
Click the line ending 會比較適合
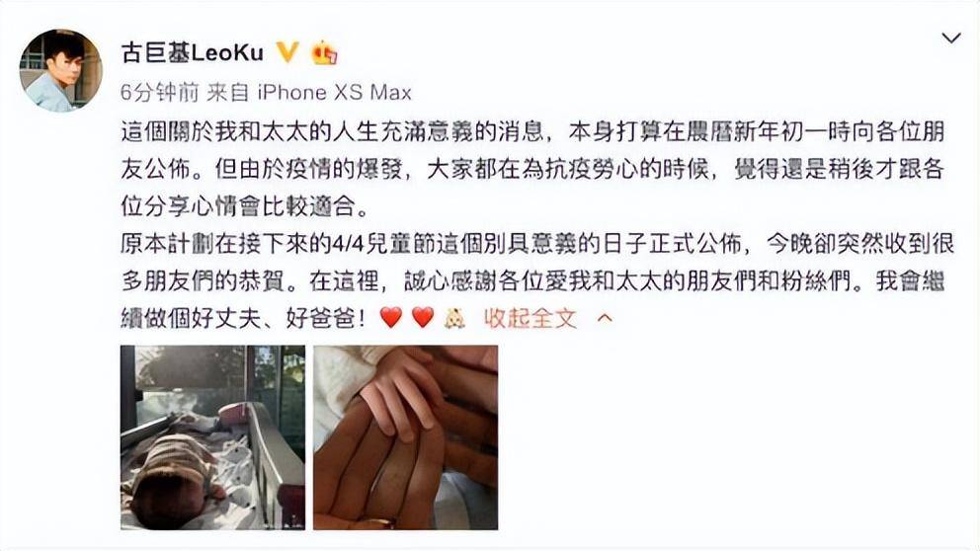click(246, 206)
